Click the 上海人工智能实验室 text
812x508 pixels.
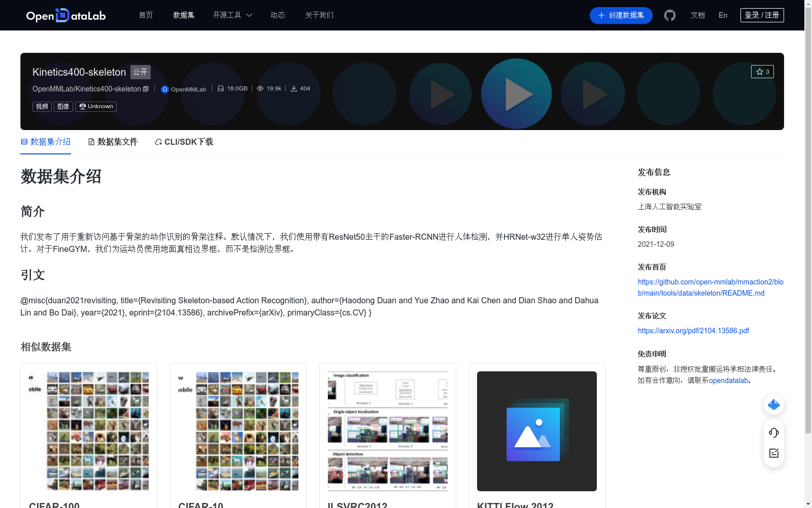(x=669, y=207)
